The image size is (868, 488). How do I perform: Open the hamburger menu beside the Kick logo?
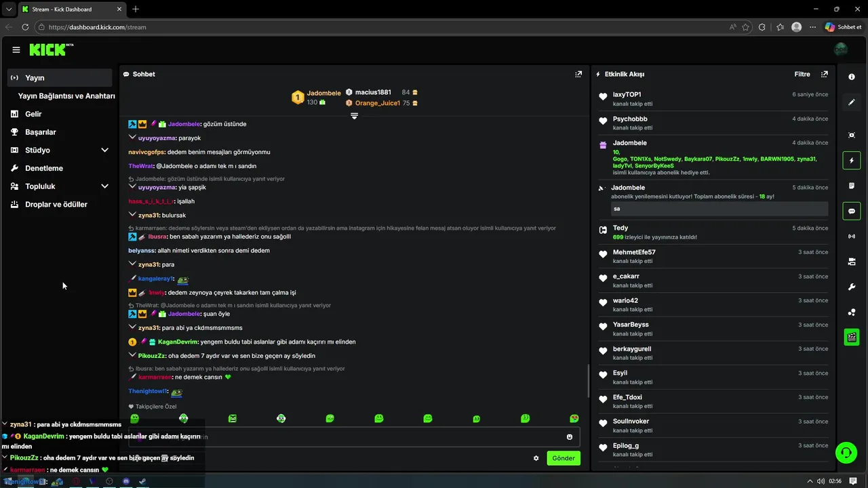[x=16, y=50]
